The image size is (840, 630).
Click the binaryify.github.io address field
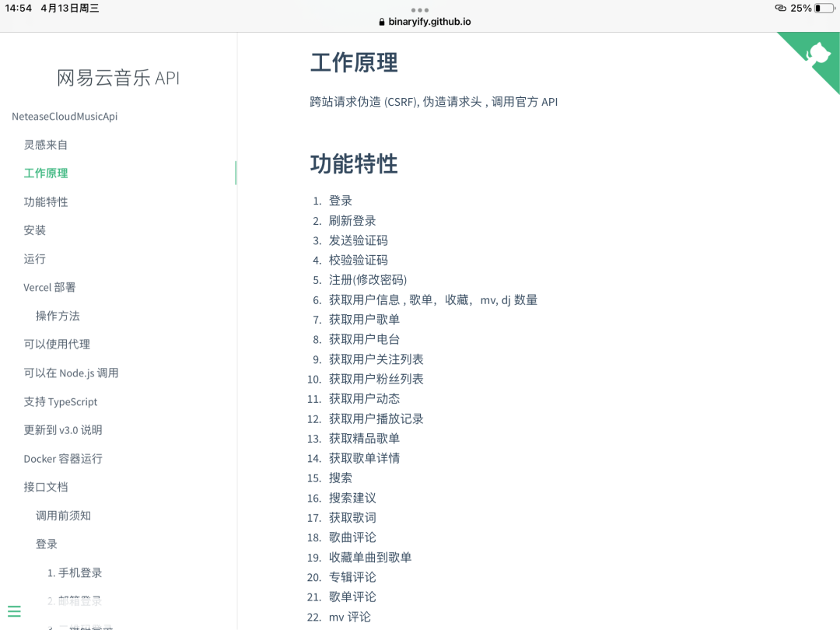pyautogui.click(x=425, y=22)
